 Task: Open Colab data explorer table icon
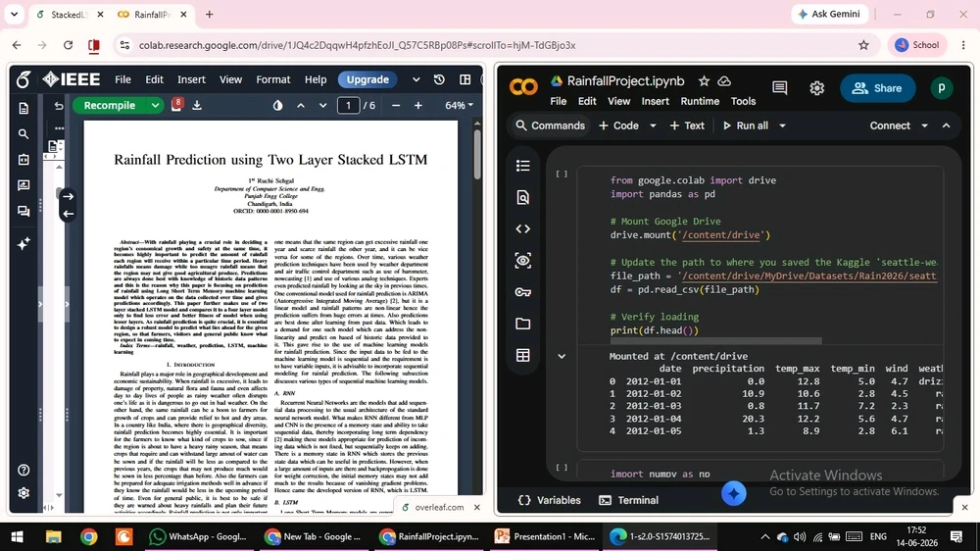(x=523, y=355)
